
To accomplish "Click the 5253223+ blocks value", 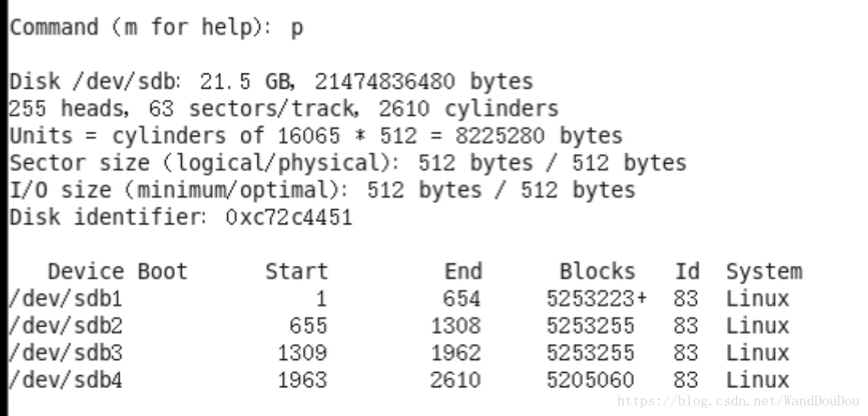I will click(x=597, y=299).
